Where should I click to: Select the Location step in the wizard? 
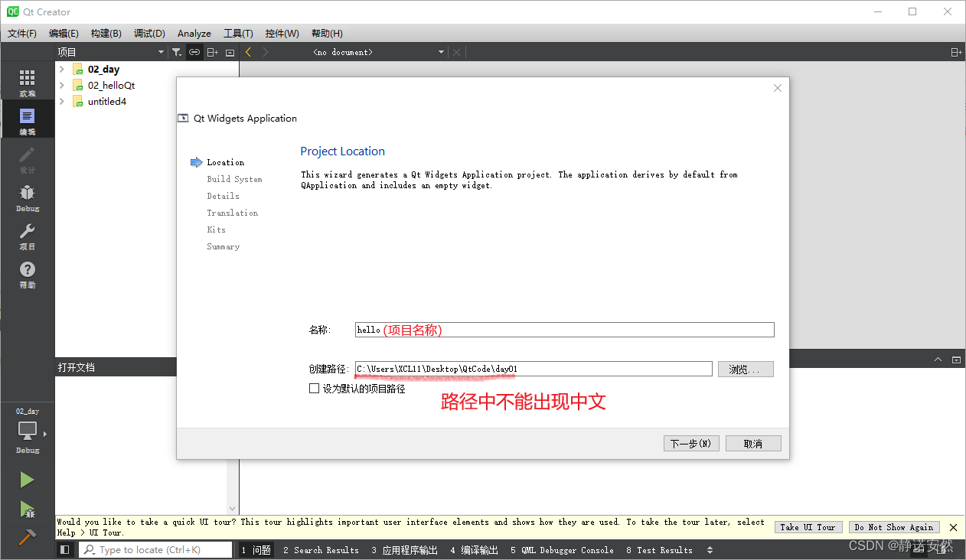225,162
